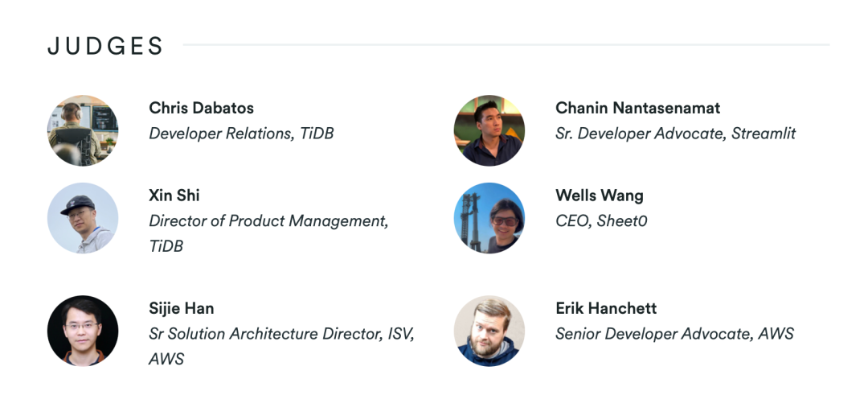Select the Senior Developer Advocate, AWS text
This screenshot has height=420, width=868.
674,334
